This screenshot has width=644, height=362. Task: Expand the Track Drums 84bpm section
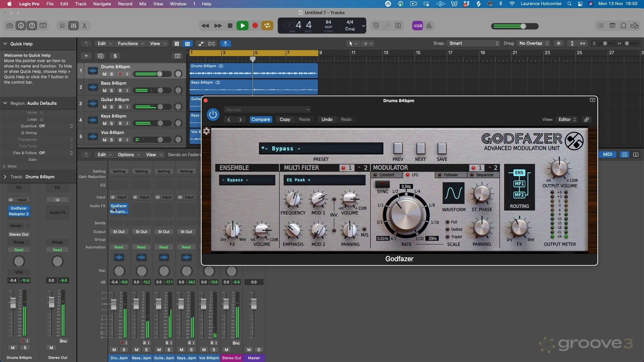coord(5,177)
